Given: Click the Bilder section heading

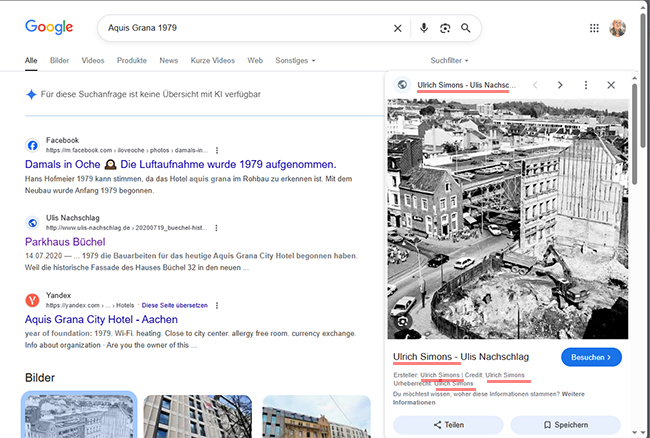Looking at the screenshot, I should [x=40, y=378].
